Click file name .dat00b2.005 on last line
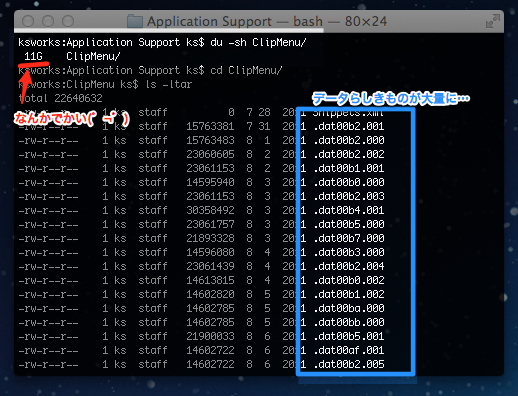The height and width of the screenshot is (396, 518). pyautogui.click(x=349, y=364)
